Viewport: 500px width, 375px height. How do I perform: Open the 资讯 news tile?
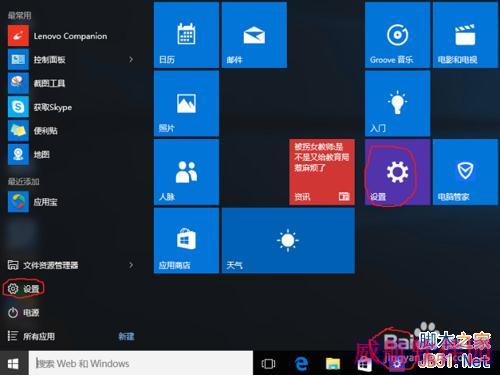pos(322,172)
